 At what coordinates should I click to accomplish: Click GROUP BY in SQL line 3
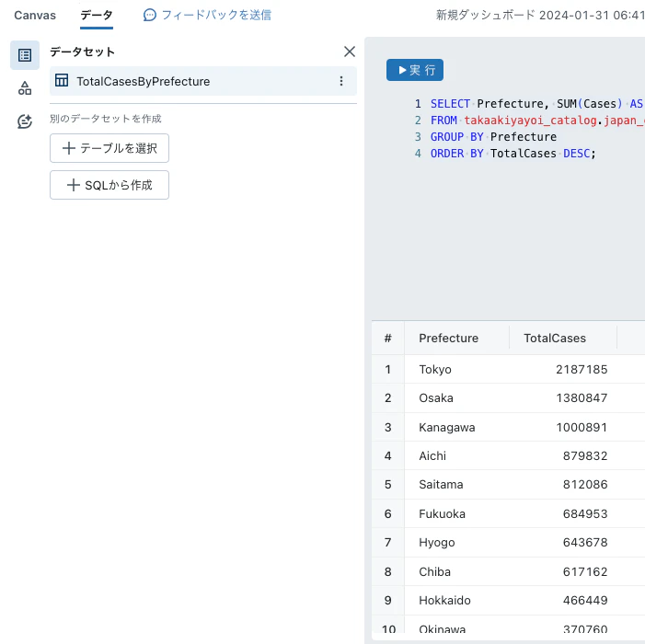pyautogui.click(x=457, y=136)
